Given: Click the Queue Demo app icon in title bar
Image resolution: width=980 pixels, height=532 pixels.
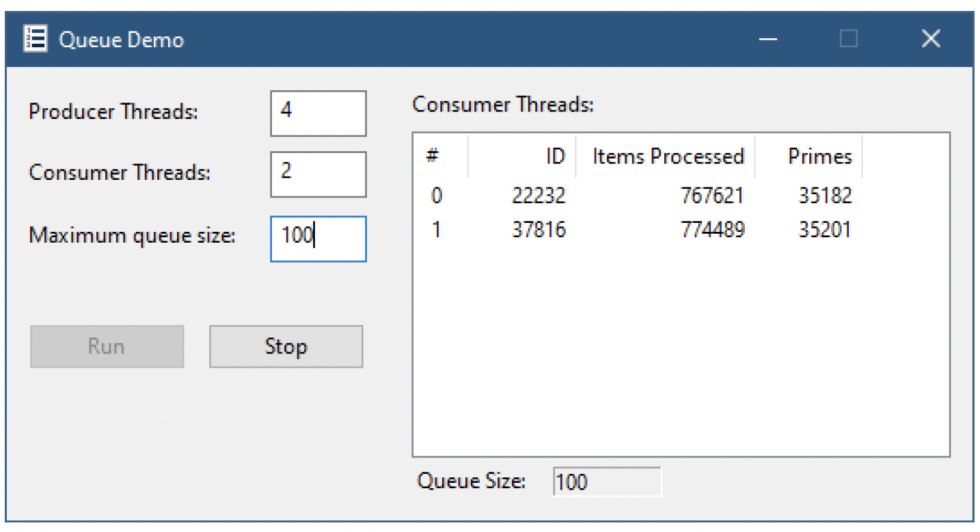Looking at the screenshot, I should (x=35, y=39).
